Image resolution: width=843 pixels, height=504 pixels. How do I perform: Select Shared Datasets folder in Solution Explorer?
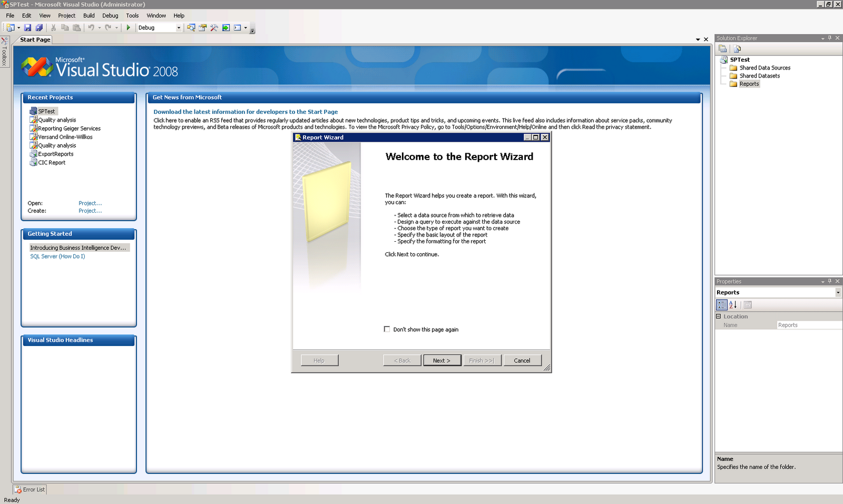pos(759,76)
